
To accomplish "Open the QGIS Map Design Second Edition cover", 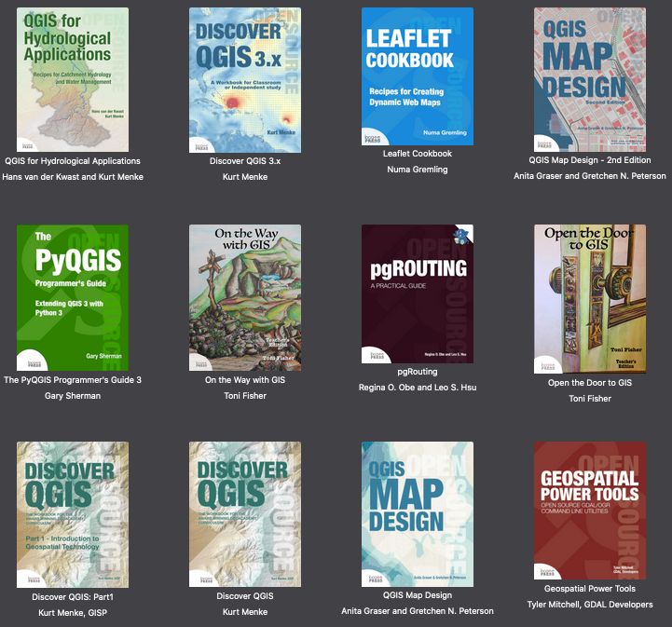I will (x=590, y=80).
